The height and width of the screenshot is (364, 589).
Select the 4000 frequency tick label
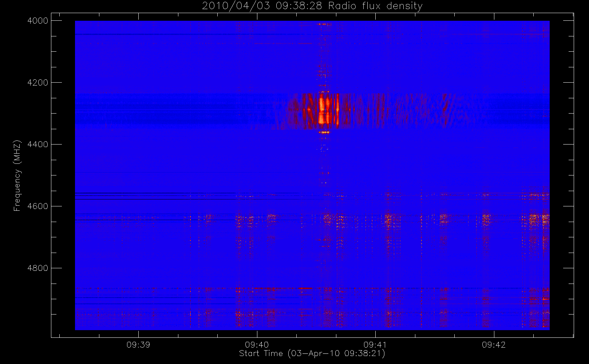[x=38, y=21]
